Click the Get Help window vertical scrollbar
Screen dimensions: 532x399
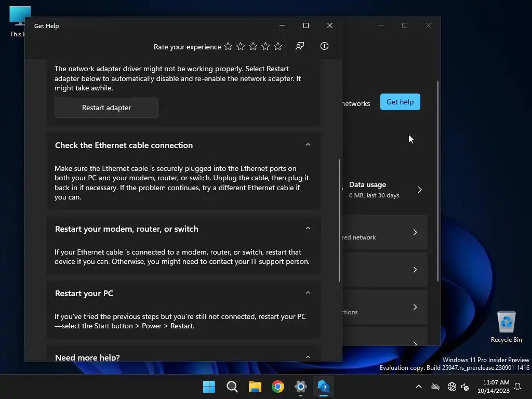pos(339,220)
